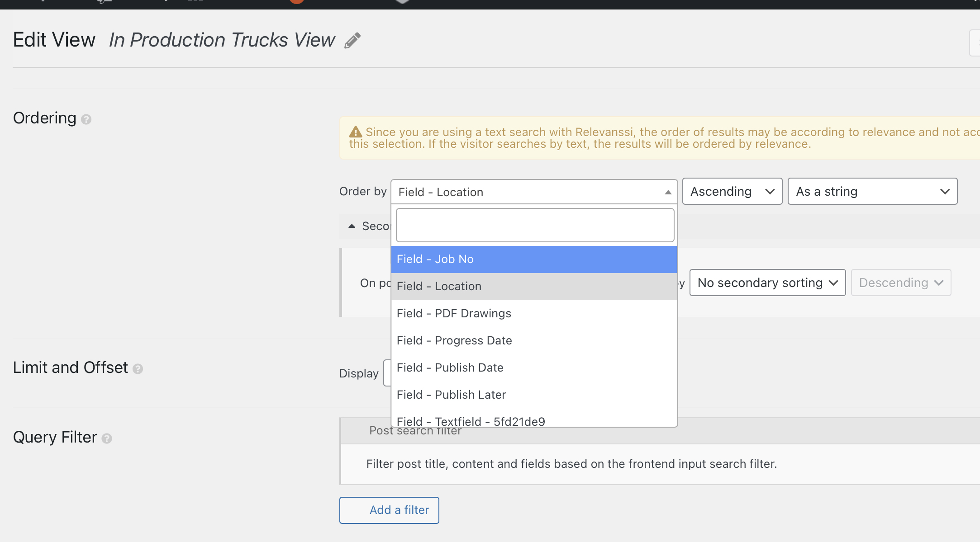Click the Edit View heading
Viewport: 980px width, 542px height.
[x=54, y=40]
